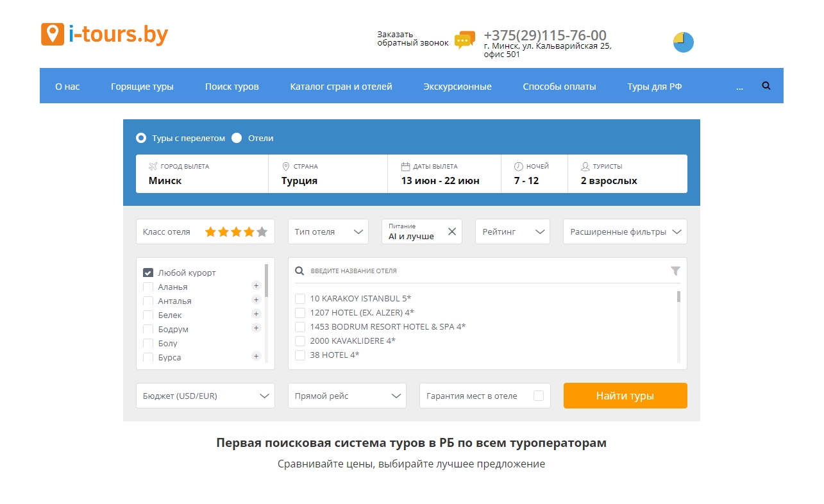This screenshot has height=504, width=824.
Task: Change tourists 2 взрослых field
Action: point(628,174)
